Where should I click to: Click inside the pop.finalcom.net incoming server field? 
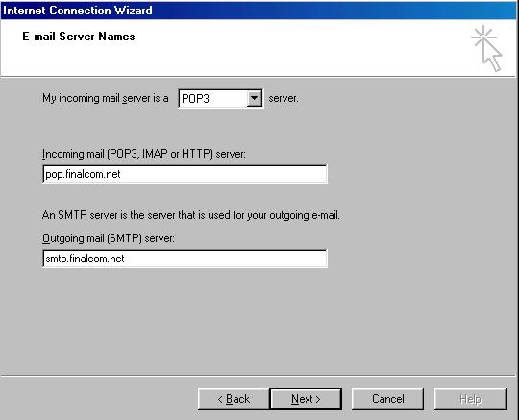point(185,174)
